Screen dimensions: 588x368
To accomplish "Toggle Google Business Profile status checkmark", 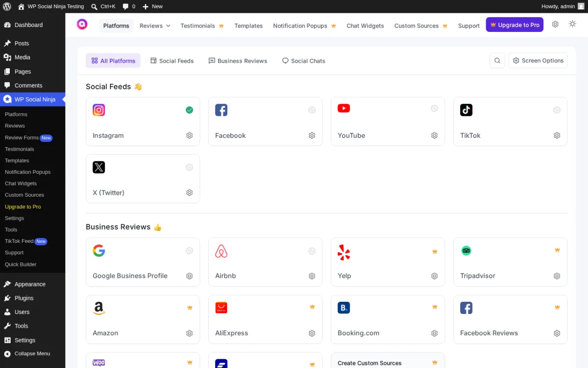I will click(x=190, y=251).
